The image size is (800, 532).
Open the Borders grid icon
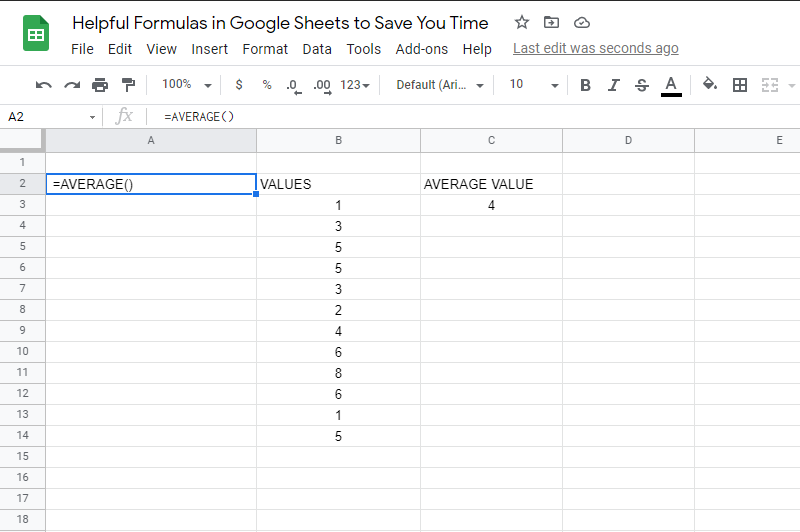coord(739,85)
